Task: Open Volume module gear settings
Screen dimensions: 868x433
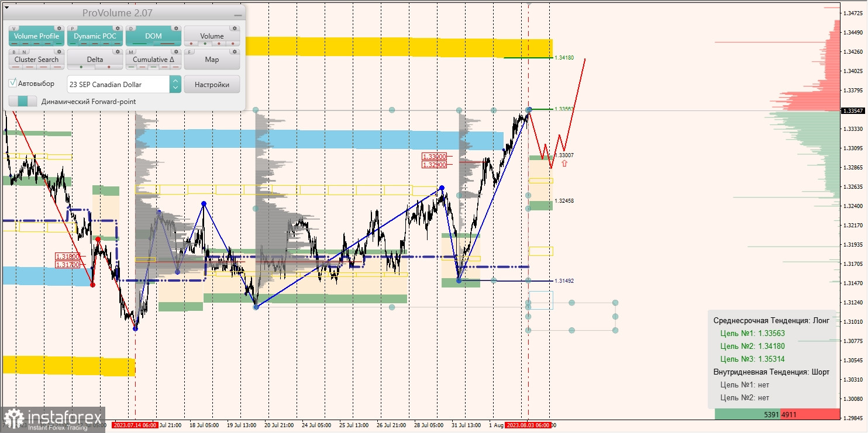Action: (x=234, y=28)
